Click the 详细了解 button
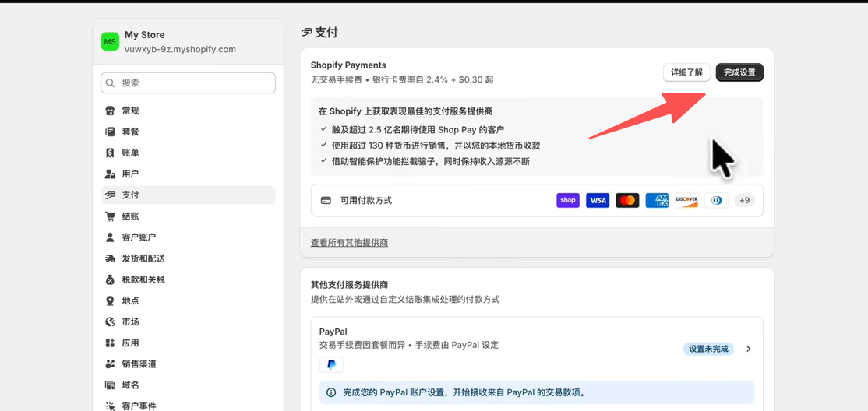Viewport: 868px width, 411px height. click(686, 72)
